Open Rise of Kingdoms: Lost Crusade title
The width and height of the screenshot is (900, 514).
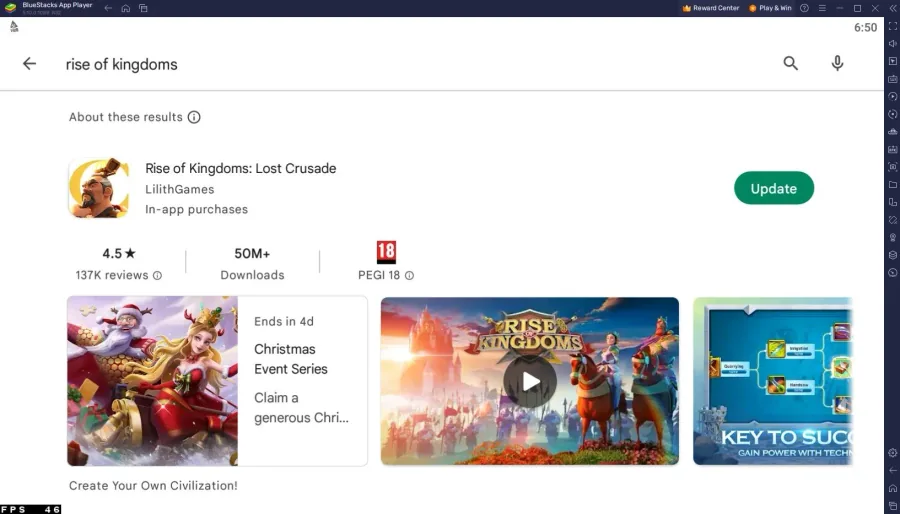click(x=240, y=168)
